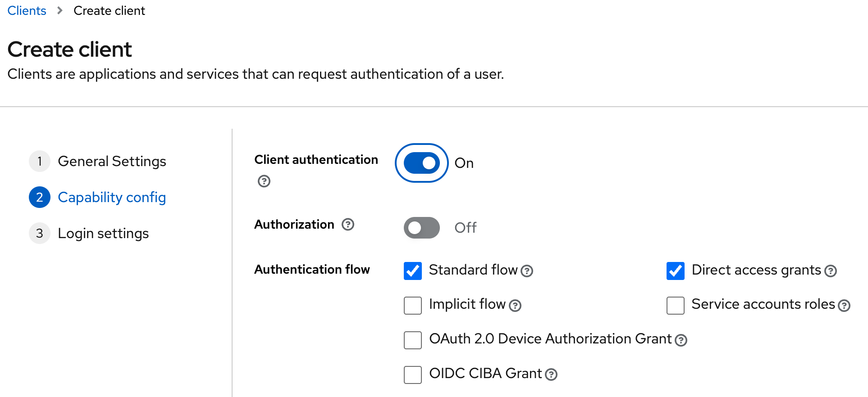
Task: Enable the Authorization toggle
Action: (421, 228)
